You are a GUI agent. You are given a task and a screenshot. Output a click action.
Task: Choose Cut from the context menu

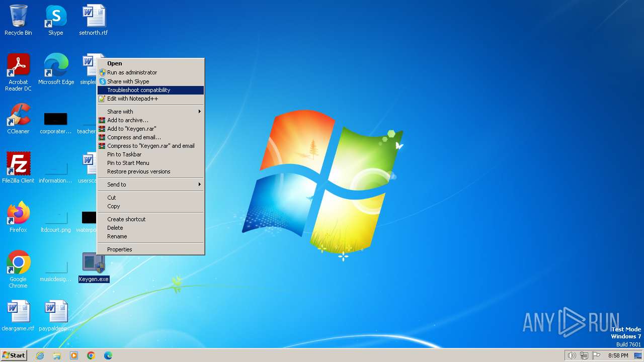[151, 198]
